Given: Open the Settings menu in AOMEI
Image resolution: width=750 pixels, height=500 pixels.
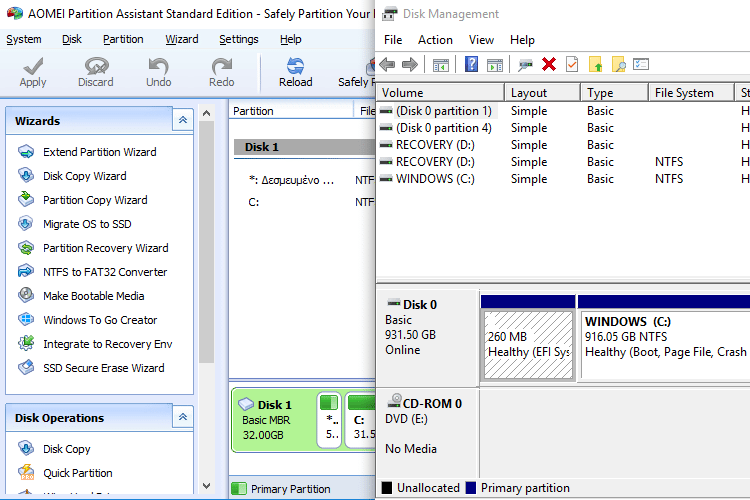Looking at the screenshot, I should point(239,39).
